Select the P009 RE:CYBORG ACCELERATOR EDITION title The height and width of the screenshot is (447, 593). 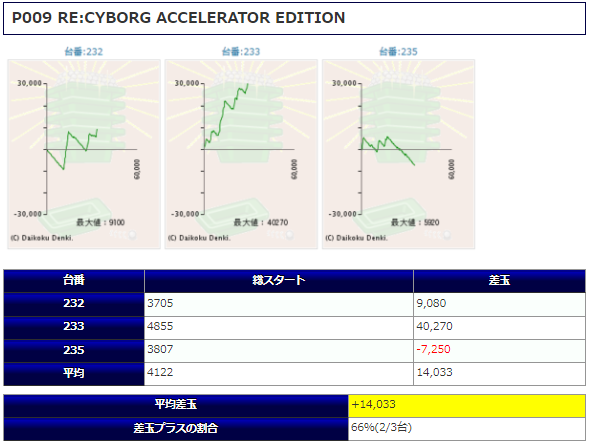[179, 18]
